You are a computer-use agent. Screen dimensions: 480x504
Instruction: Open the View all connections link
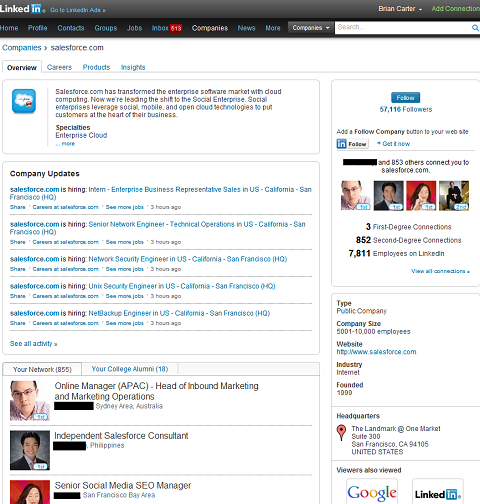pyautogui.click(x=440, y=271)
